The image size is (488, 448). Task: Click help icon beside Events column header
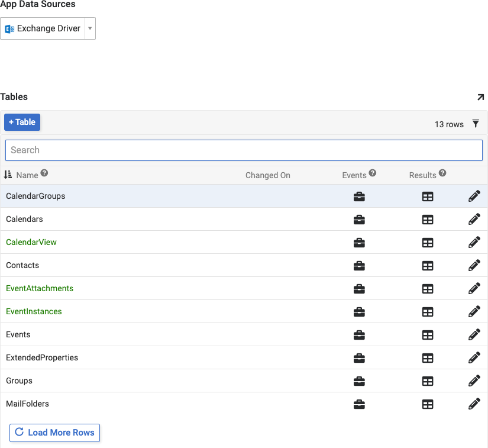(x=373, y=173)
